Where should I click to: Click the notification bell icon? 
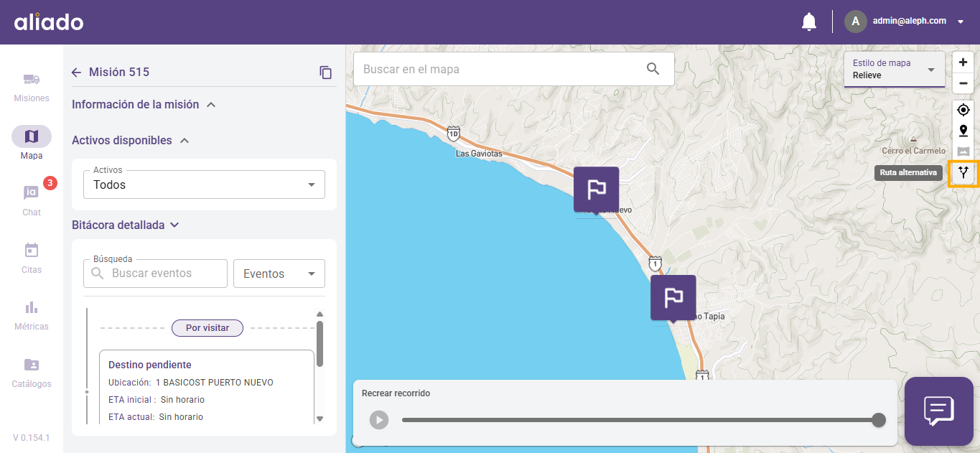point(809,22)
